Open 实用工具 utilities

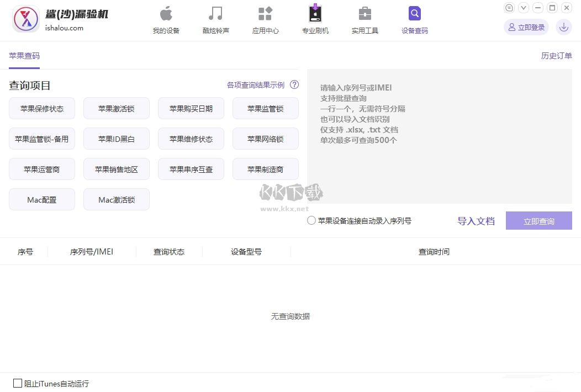coord(365,19)
